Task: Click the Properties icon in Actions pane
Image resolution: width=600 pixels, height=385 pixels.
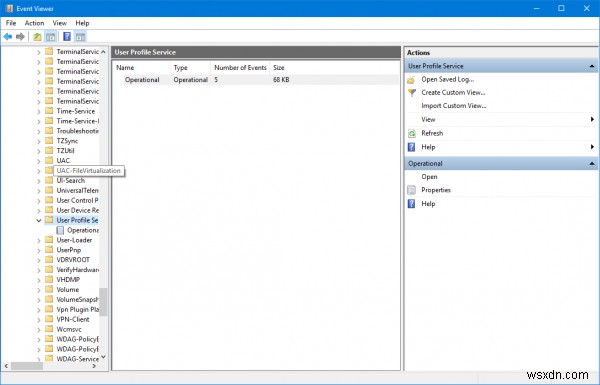Action: click(411, 190)
